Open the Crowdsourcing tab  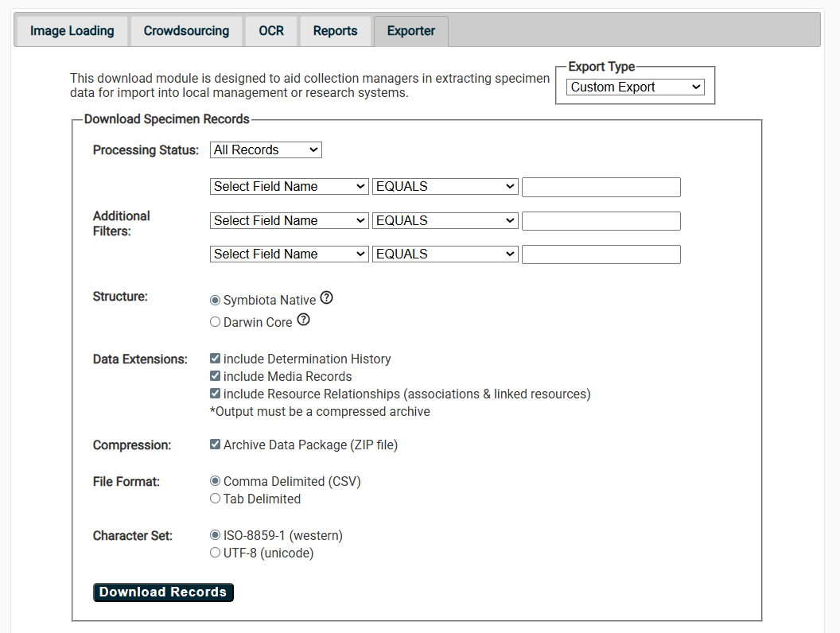click(x=186, y=30)
